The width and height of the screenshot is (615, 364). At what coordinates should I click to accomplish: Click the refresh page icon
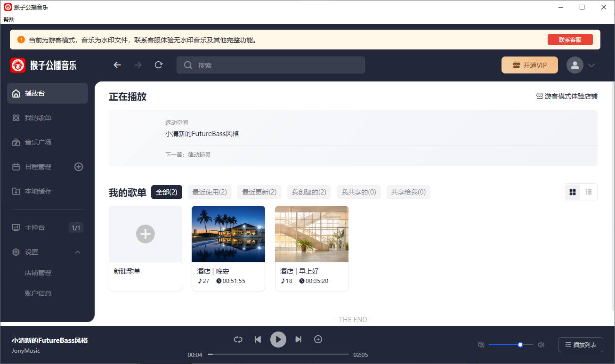coord(159,65)
